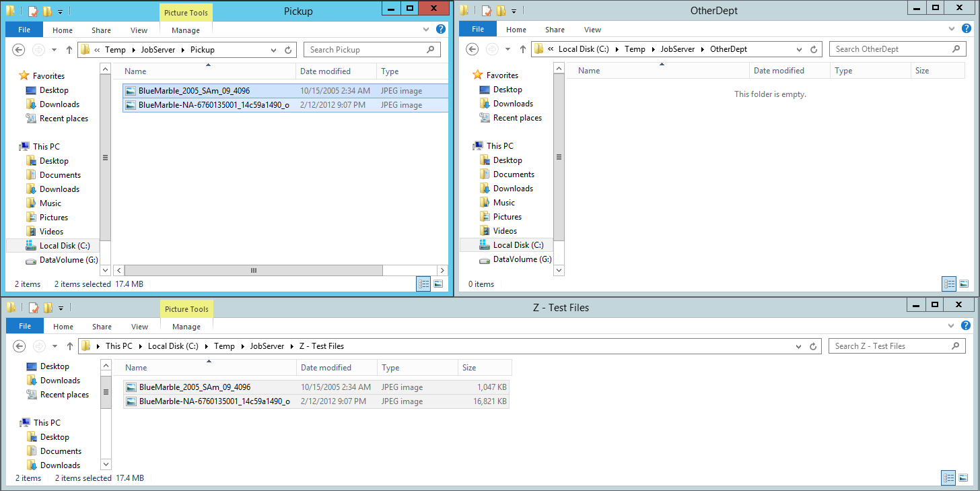Click the File button in Z - Test Files
The image size is (980, 491).
click(25, 327)
